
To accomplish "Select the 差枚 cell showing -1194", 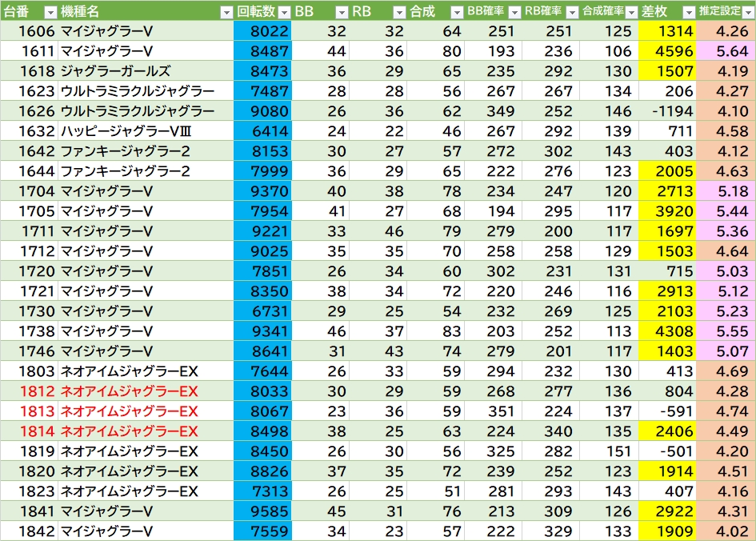I will [667, 111].
